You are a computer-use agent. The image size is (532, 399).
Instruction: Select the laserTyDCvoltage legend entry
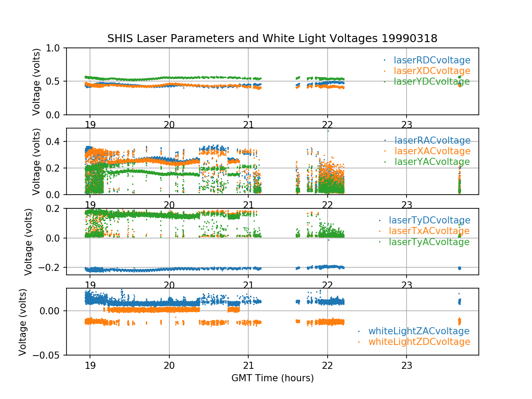429,220
